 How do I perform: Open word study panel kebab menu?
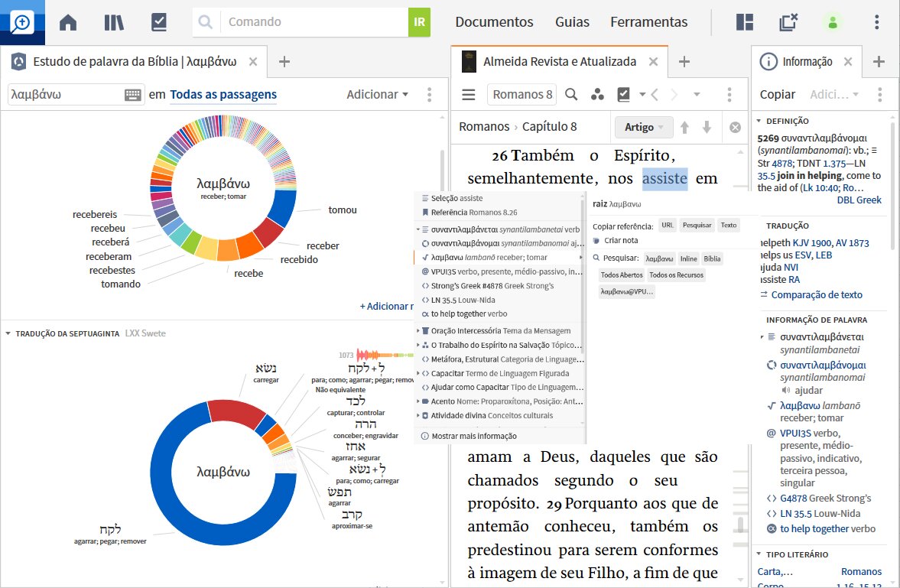click(x=429, y=95)
